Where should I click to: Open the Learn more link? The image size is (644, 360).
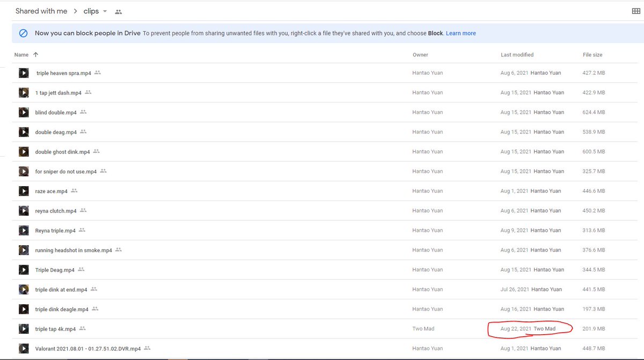point(460,33)
